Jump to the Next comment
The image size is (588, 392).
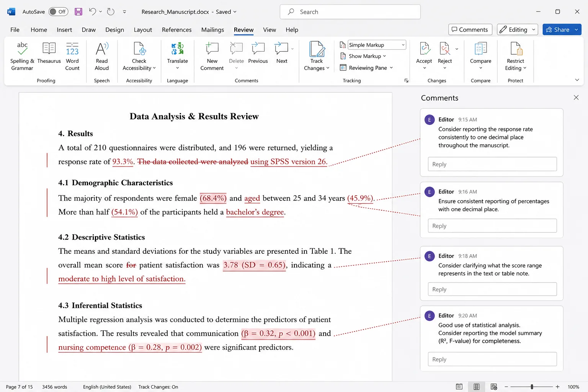coord(282,53)
